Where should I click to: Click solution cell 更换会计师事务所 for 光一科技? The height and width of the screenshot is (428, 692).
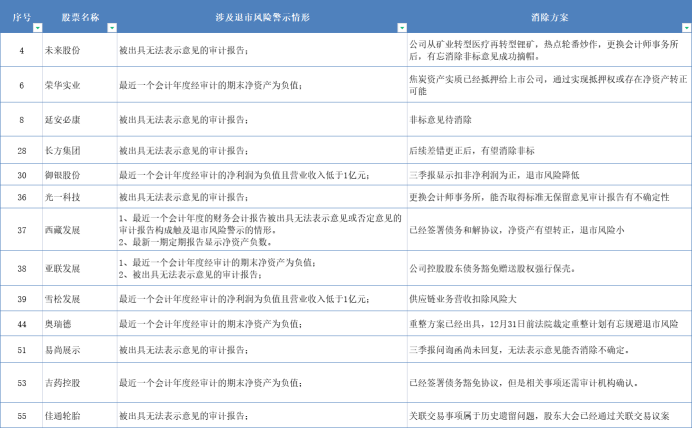[x=549, y=197]
